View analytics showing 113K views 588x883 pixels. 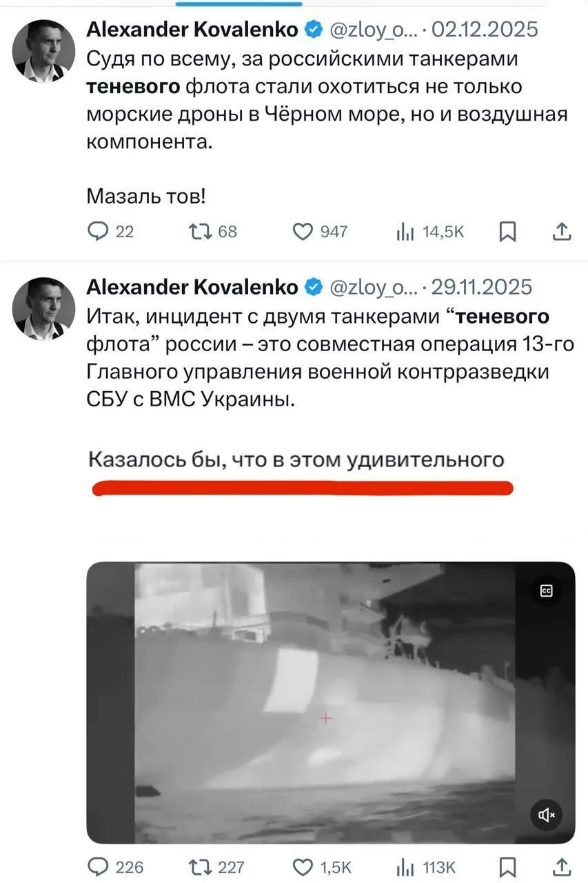click(x=426, y=866)
